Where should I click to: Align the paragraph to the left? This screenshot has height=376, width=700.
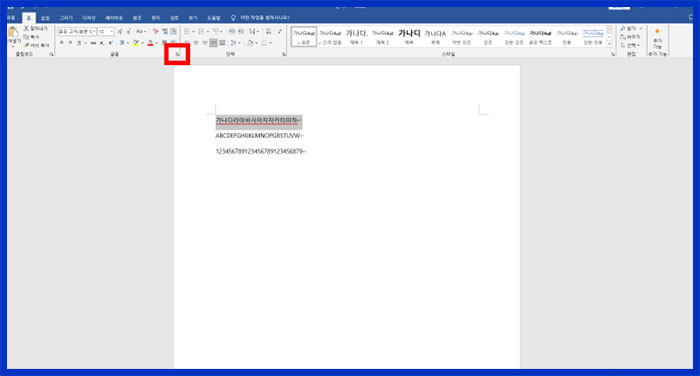pyautogui.click(x=187, y=43)
